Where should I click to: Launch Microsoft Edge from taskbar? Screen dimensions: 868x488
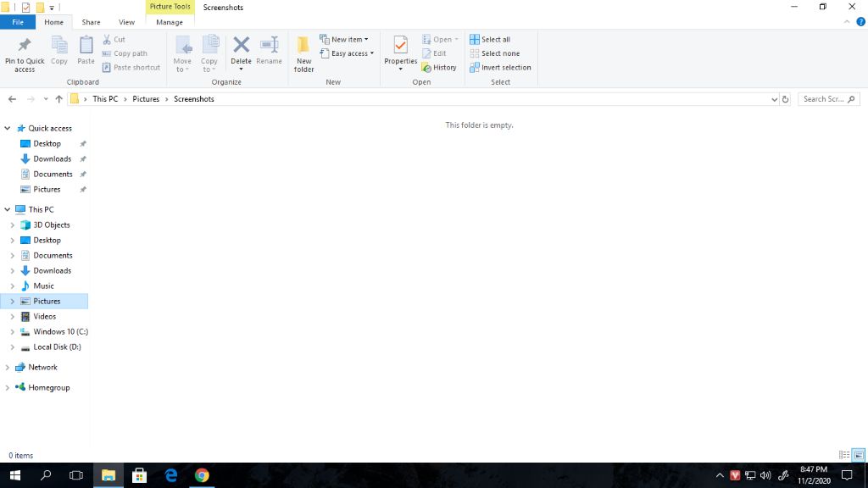point(171,475)
